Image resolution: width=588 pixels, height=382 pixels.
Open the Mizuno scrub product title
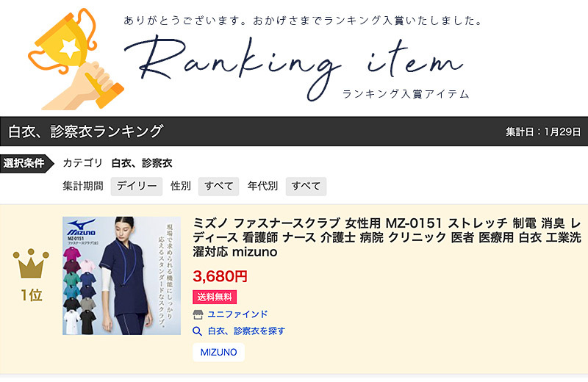387,237
